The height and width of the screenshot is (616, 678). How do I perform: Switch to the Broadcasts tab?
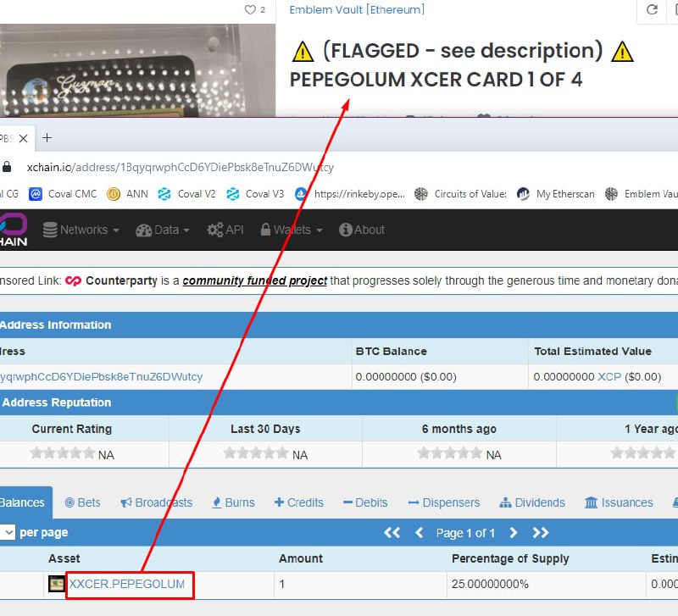[x=157, y=502]
